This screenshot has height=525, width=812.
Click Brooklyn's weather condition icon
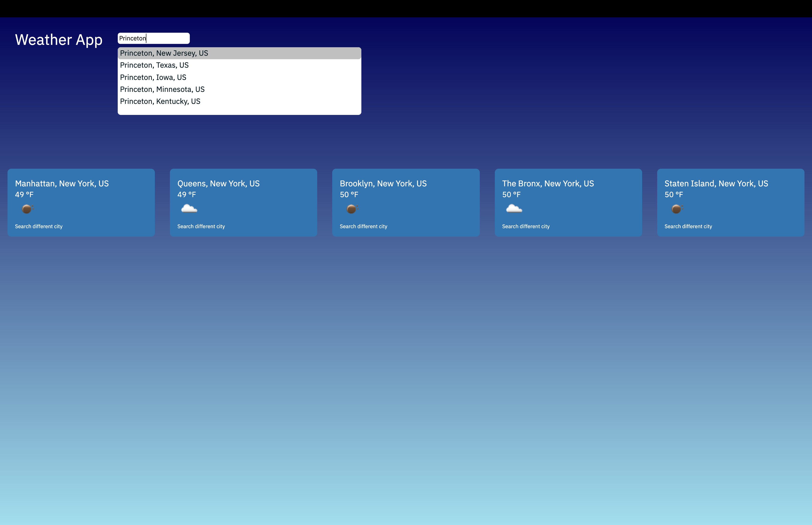[x=352, y=209]
